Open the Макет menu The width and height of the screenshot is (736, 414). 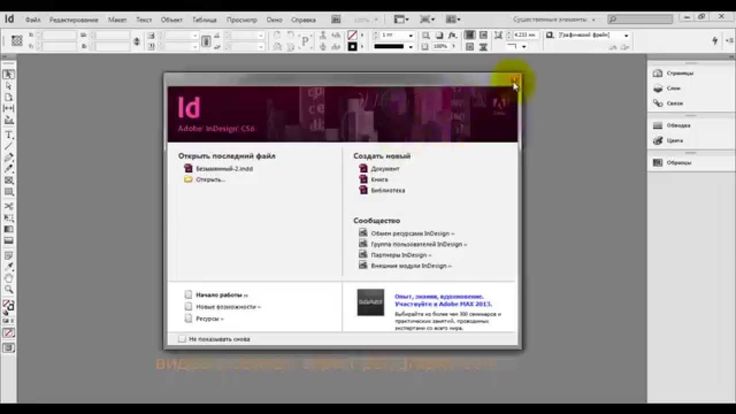point(117,20)
